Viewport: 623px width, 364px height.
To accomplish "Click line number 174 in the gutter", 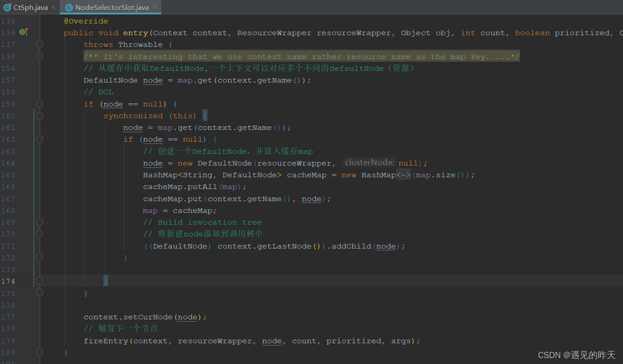I will click(x=8, y=281).
